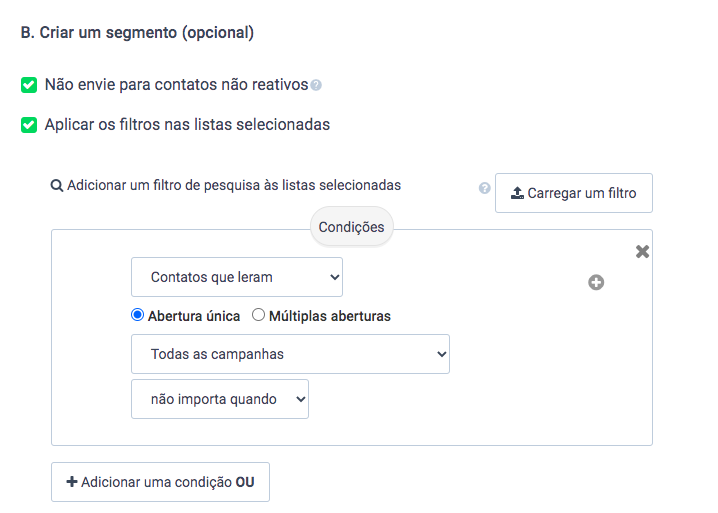Click the Carregar um filtro button
This screenshot has width=718, height=513.
[574, 193]
